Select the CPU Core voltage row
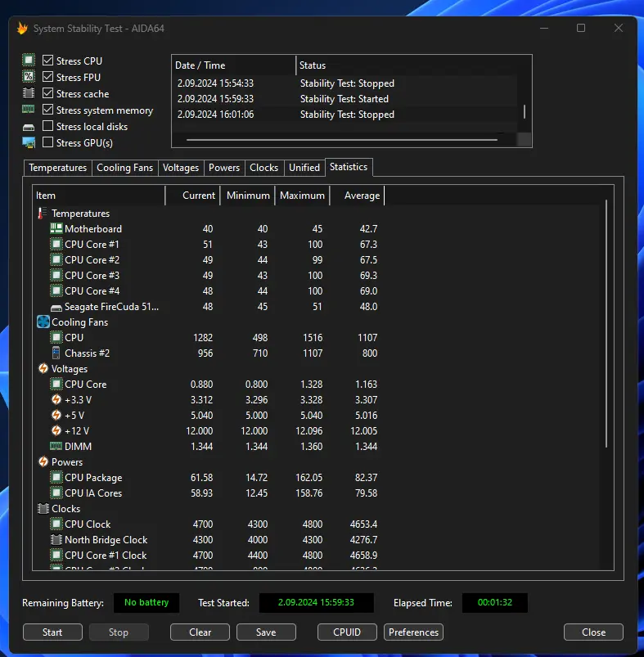Screen dimensions: 644x657 (x=209, y=385)
